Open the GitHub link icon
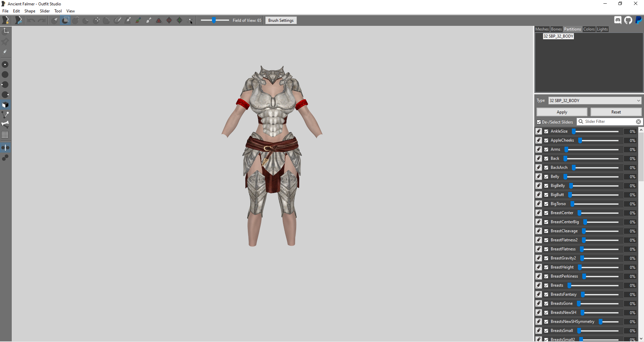Image resolution: width=644 pixels, height=342 pixels. pos(628,20)
